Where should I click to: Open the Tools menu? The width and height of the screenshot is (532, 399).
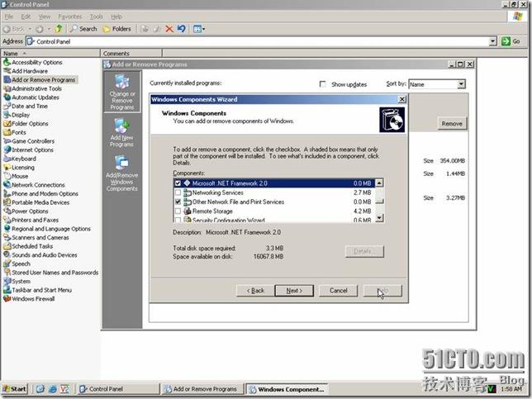point(97,17)
